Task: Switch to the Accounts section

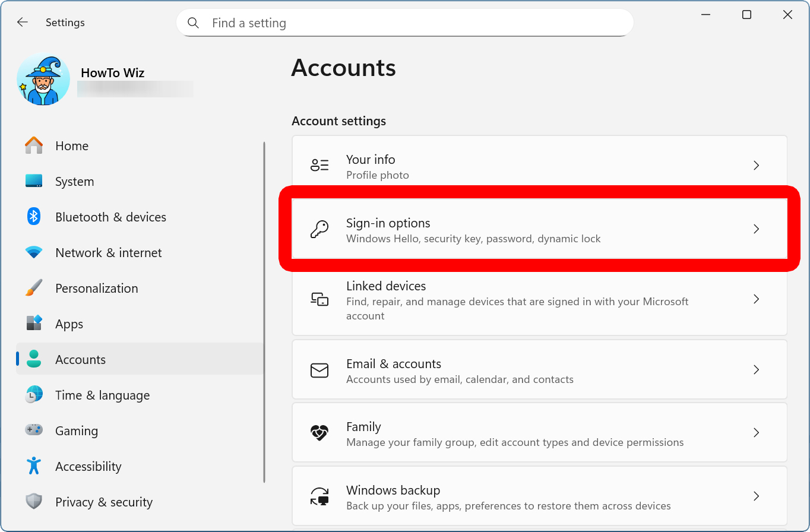Action: coord(80,359)
